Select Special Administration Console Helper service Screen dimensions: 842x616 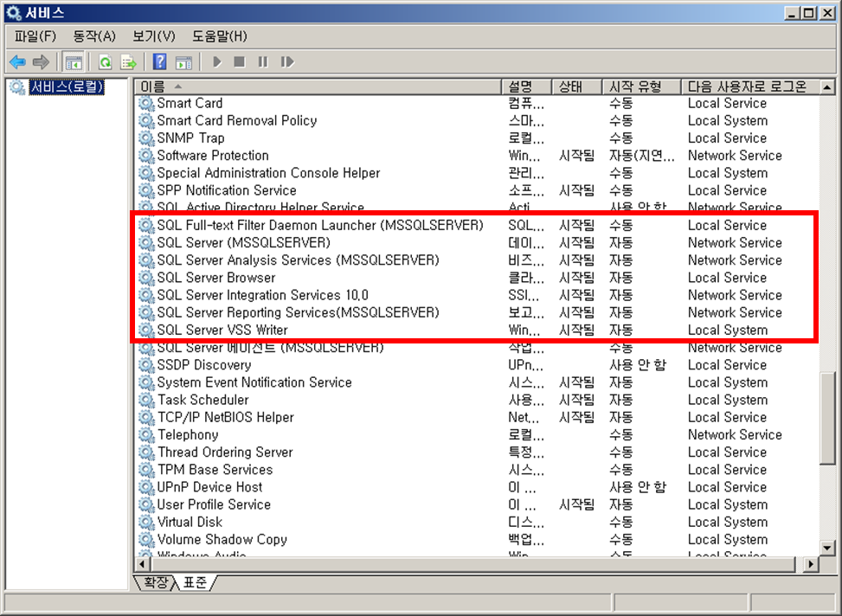point(478,173)
